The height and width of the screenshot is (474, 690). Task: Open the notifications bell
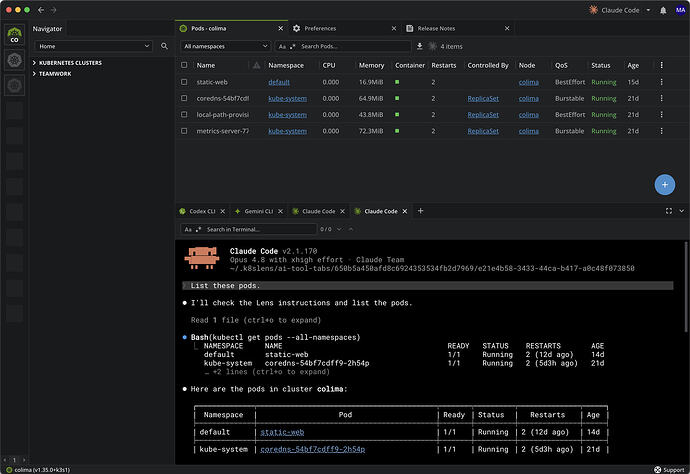click(663, 10)
